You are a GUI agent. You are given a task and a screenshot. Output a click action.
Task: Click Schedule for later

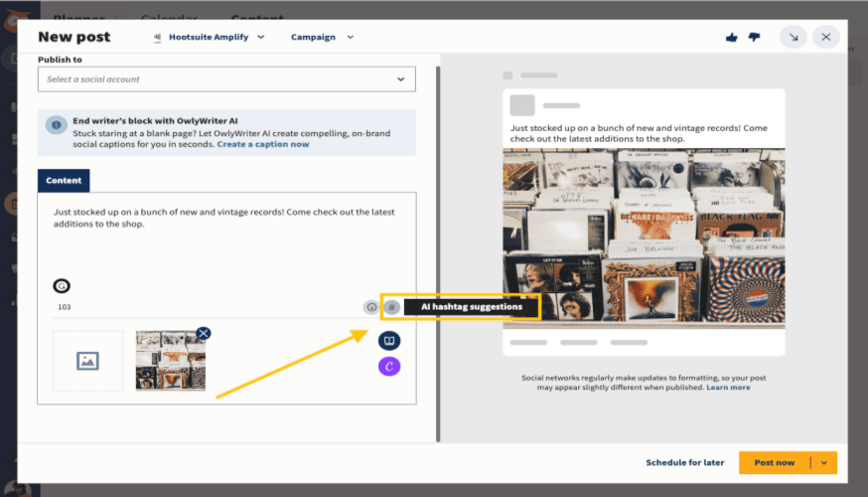click(x=684, y=462)
